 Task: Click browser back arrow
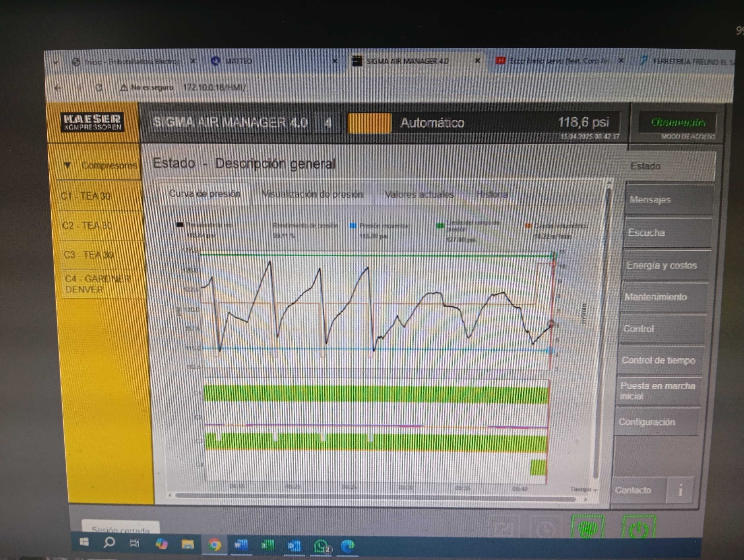(58, 88)
